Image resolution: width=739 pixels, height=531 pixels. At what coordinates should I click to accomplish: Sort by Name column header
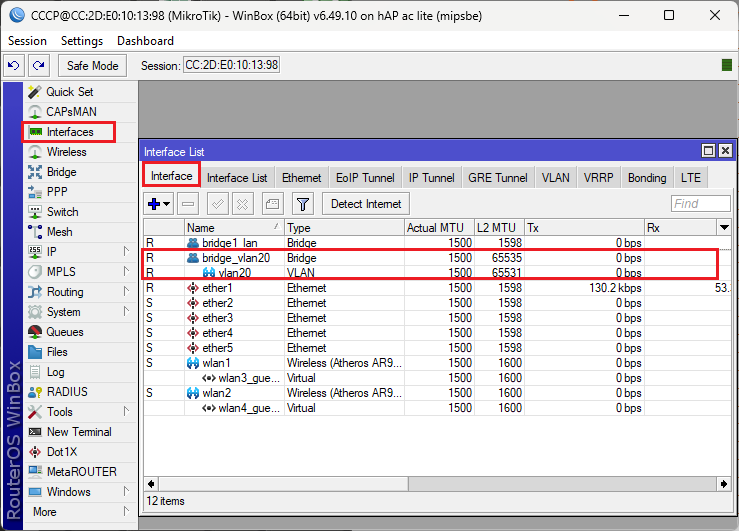click(234, 228)
